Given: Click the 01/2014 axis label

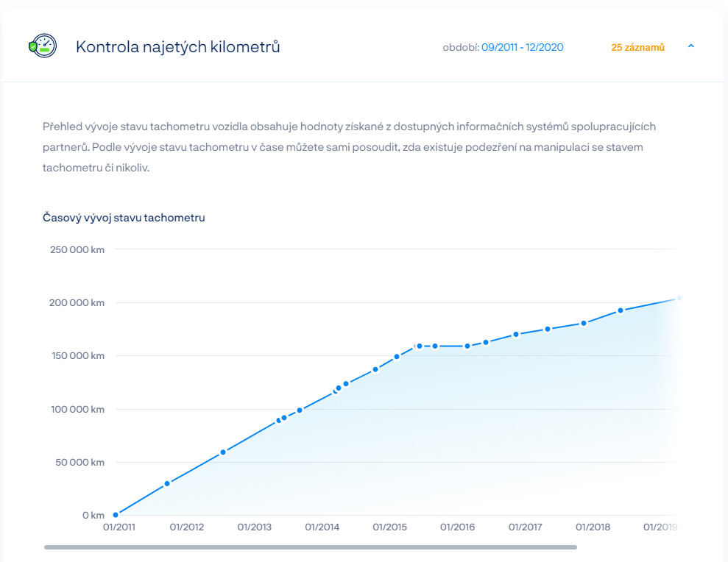Looking at the screenshot, I should click(x=322, y=527).
